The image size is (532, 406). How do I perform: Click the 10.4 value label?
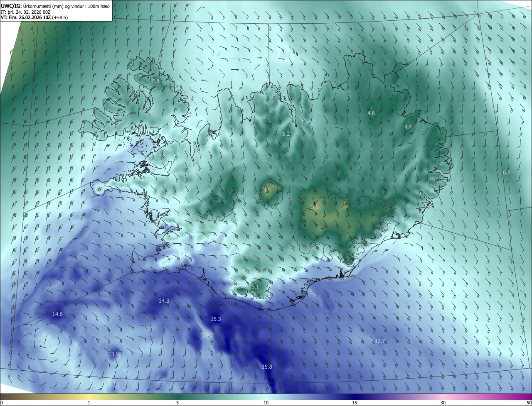(110, 382)
